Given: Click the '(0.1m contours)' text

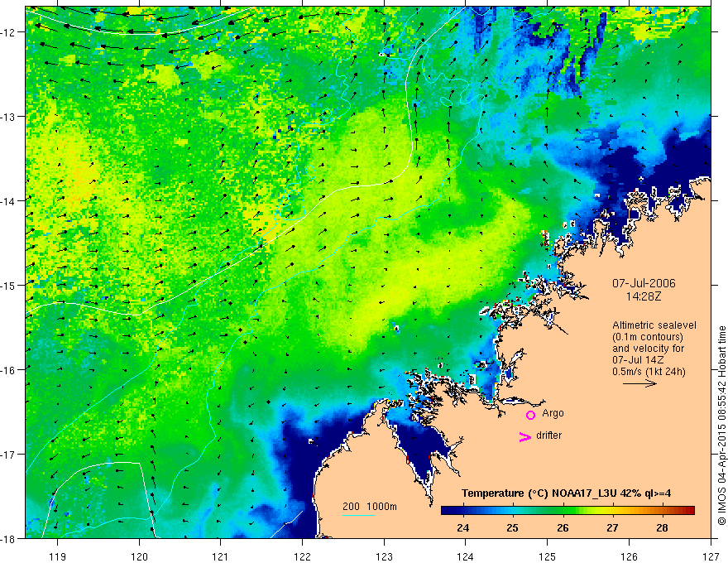Looking at the screenshot, I should point(648,337).
